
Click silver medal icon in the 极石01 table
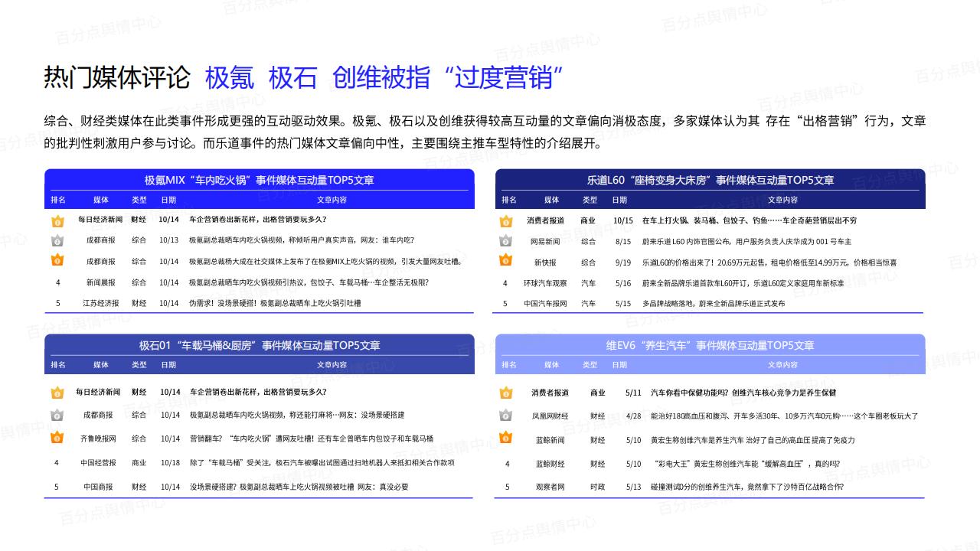coord(57,416)
